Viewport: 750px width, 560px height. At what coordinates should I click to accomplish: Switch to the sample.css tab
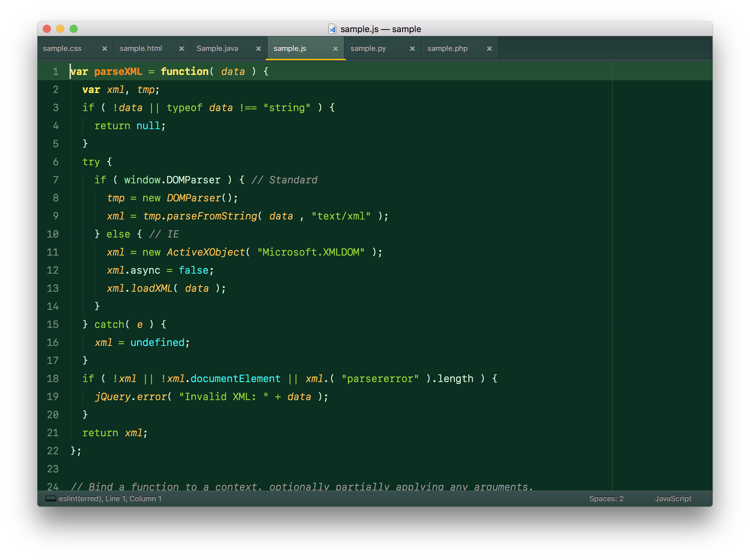62,49
